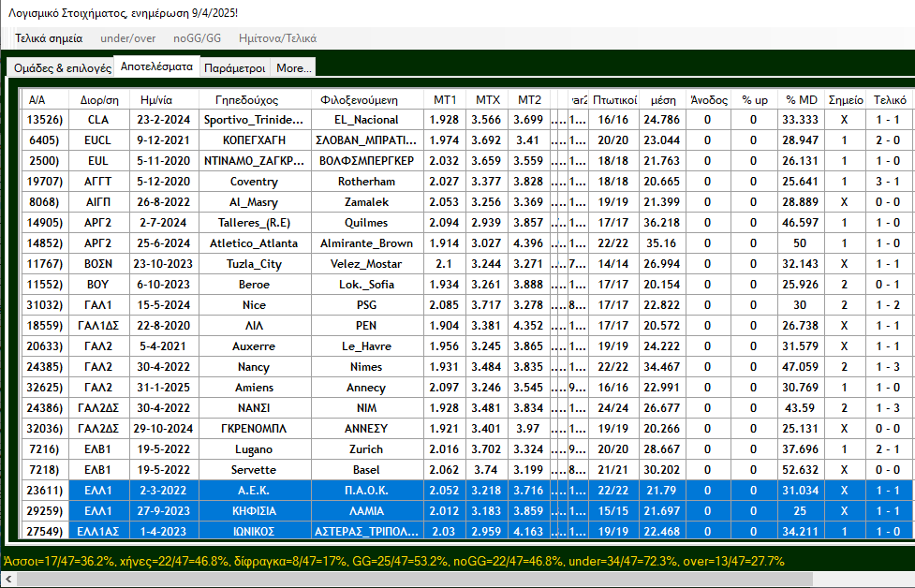915x588 pixels.
Task: Open the Τελικά σημεία menu
Action: (x=49, y=38)
